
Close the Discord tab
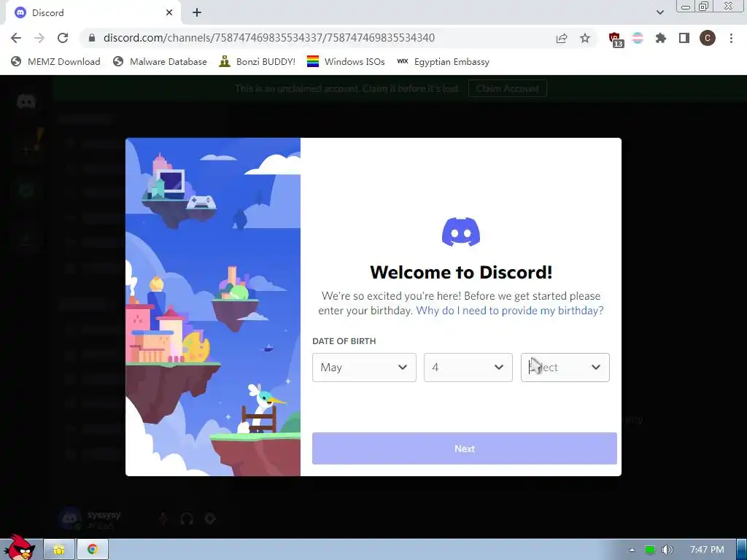(x=169, y=13)
